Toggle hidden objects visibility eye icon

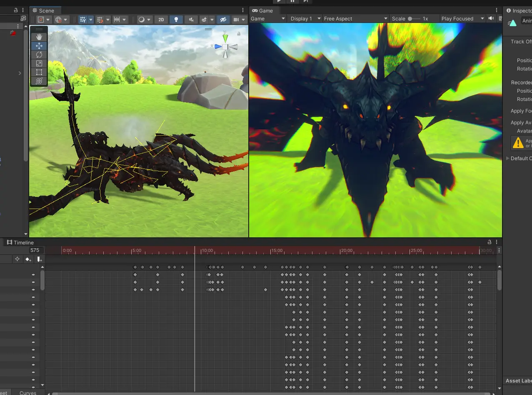click(x=223, y=20)
